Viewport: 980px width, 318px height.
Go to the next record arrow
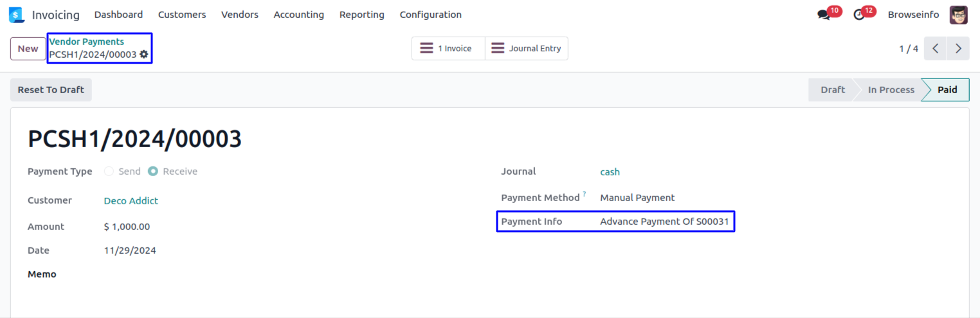point(958,48)
